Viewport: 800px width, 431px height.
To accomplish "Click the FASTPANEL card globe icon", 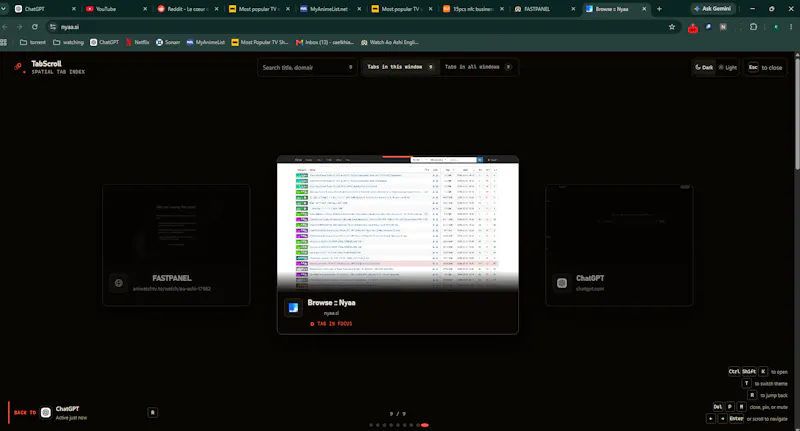I will click(118, 283).
